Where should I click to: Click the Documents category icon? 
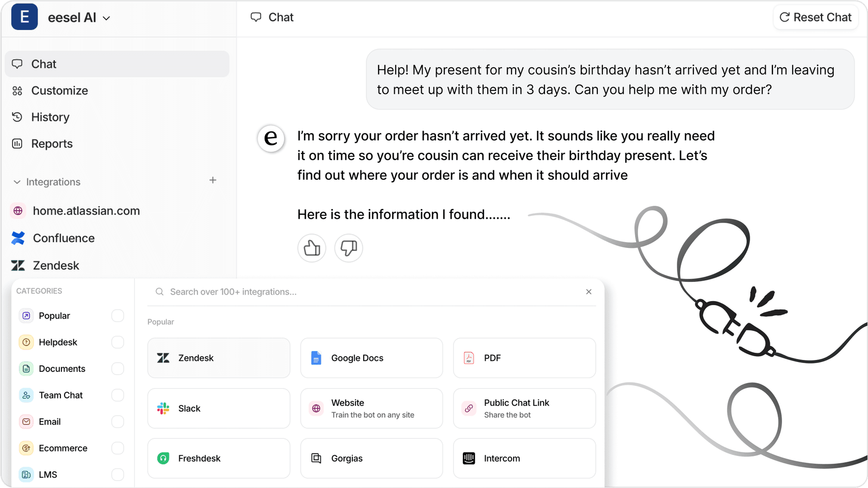(26, 369)
